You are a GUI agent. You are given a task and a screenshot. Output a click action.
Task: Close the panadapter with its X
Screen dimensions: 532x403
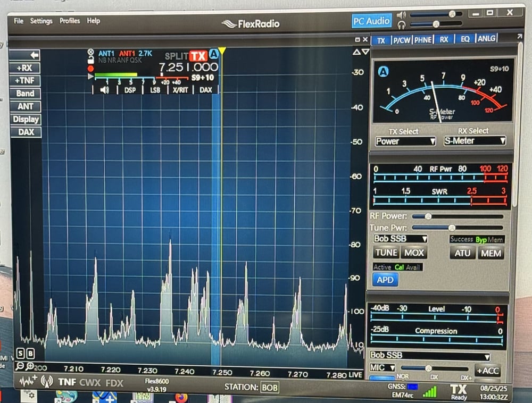[365, 40]
